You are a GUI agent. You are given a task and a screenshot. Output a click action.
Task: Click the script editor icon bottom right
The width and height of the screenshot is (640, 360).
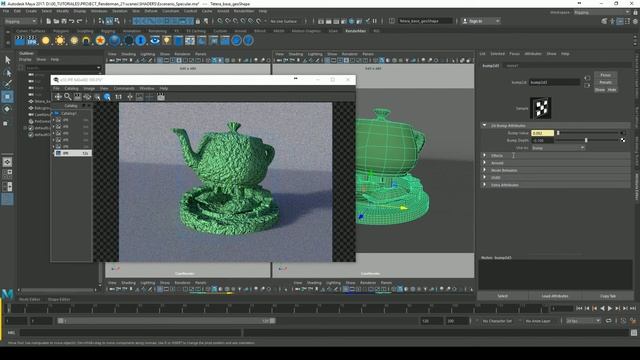click(633, 333)
